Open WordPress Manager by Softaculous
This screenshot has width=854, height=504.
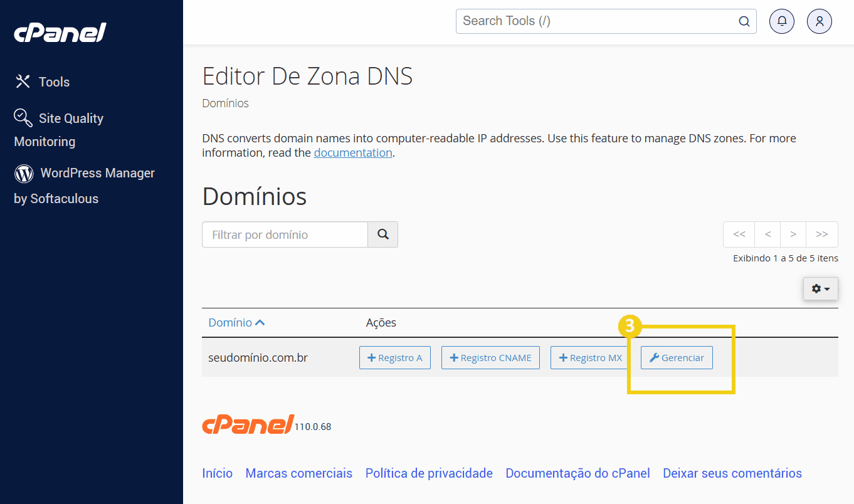coord(84,186)
